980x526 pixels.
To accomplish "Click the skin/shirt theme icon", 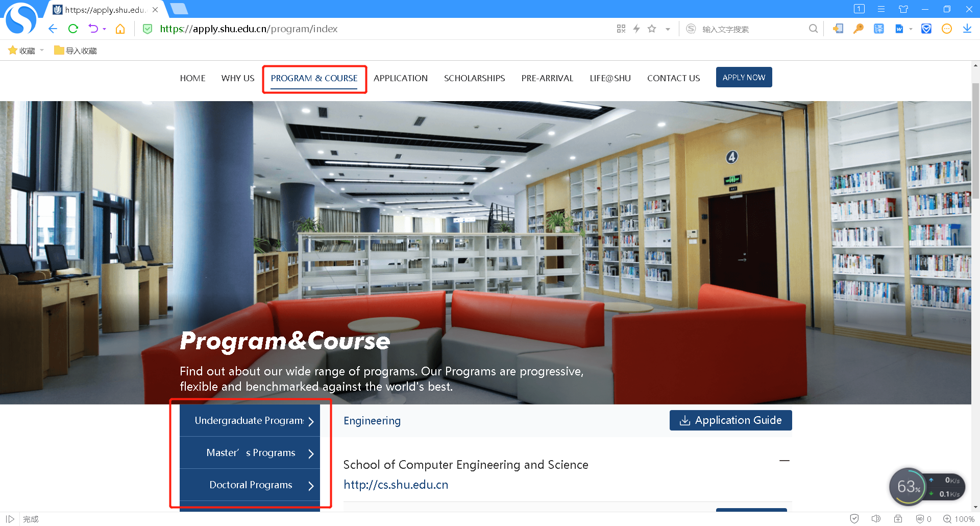I will [x=903, y=9].
